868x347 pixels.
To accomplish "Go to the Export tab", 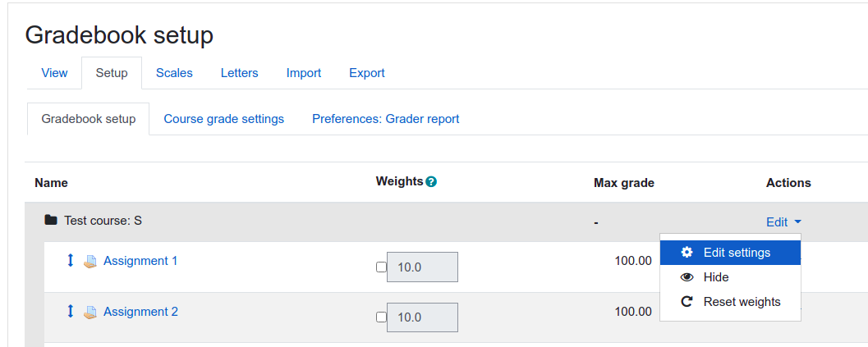I will [367, 73].
